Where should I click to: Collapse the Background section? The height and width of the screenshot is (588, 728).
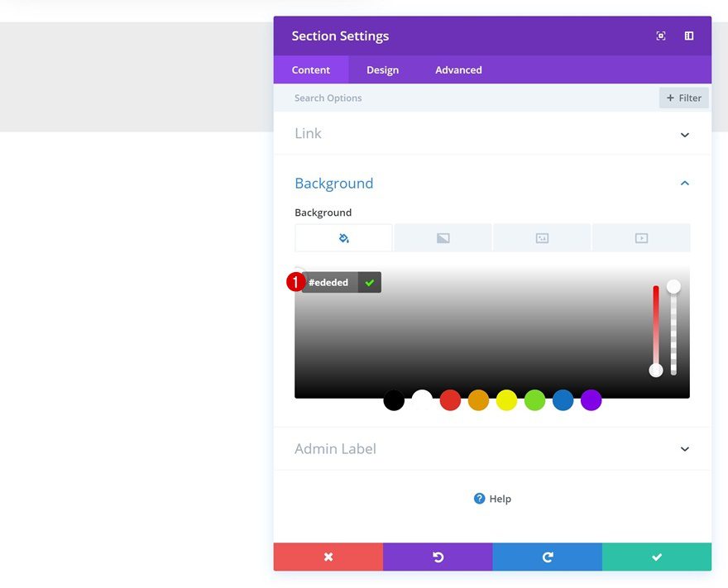point(684,183)
